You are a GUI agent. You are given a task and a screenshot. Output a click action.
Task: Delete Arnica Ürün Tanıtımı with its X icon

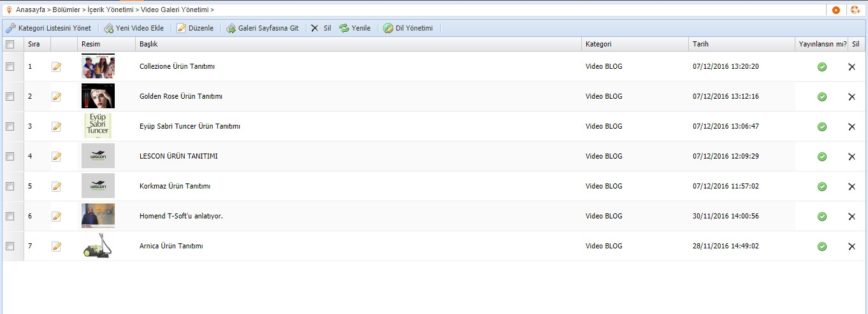851,246
